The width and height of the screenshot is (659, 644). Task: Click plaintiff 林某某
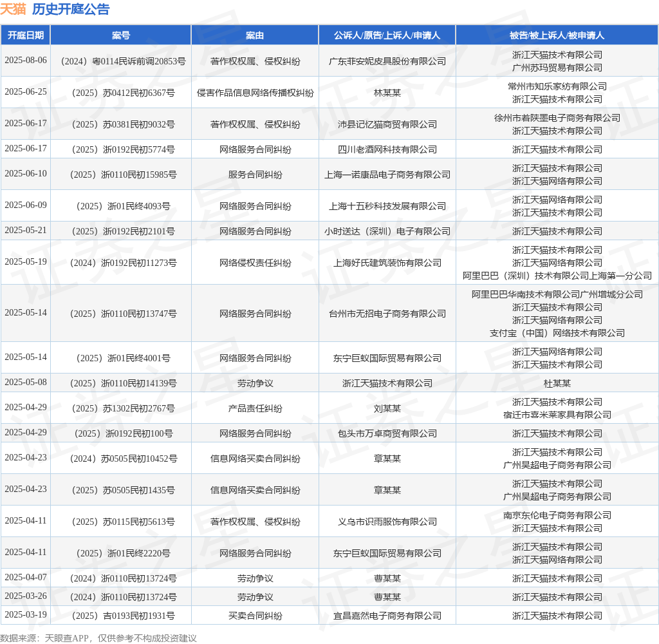[x=387, y=93]
